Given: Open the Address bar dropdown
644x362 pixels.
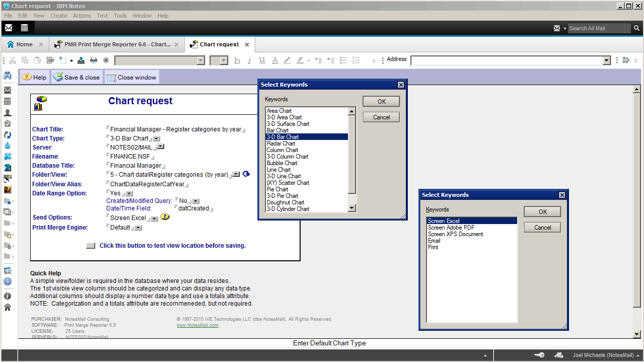Looking at the screenshot, I should click(606, 60).
